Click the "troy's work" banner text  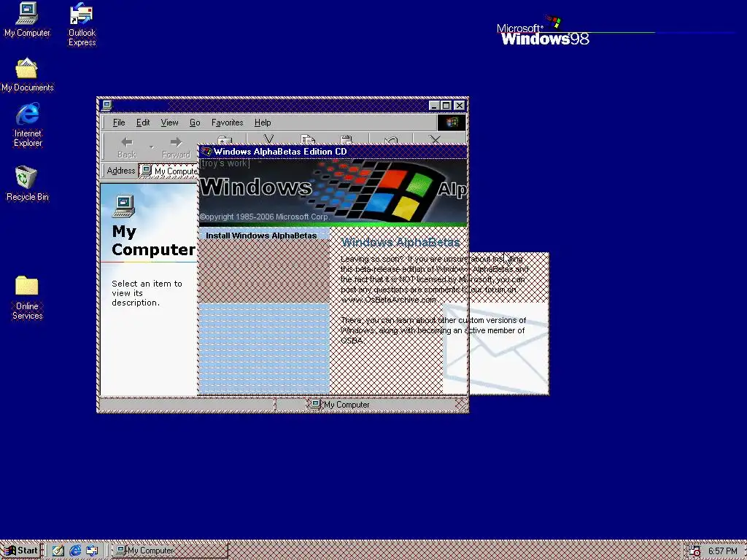[x=225, y=163]
